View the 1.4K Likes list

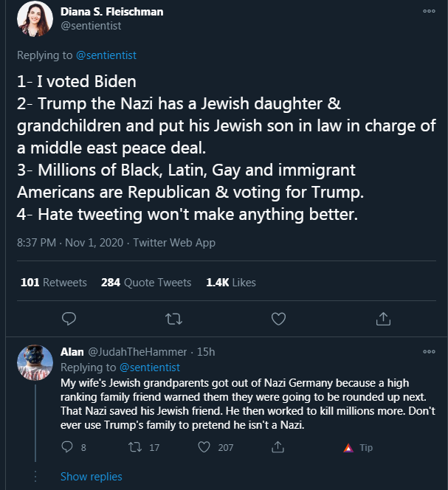pos(231,283)
